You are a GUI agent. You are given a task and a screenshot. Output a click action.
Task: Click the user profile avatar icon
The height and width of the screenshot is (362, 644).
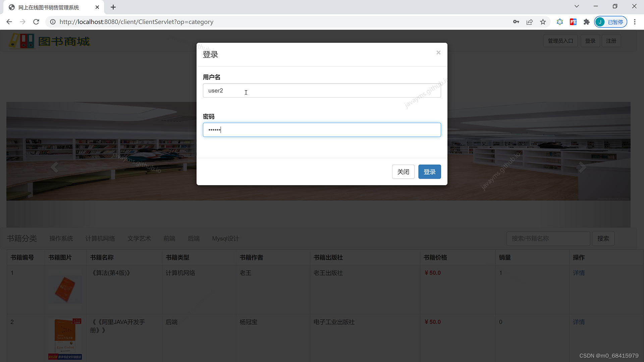pyautogui.click(x=600, y=22)
